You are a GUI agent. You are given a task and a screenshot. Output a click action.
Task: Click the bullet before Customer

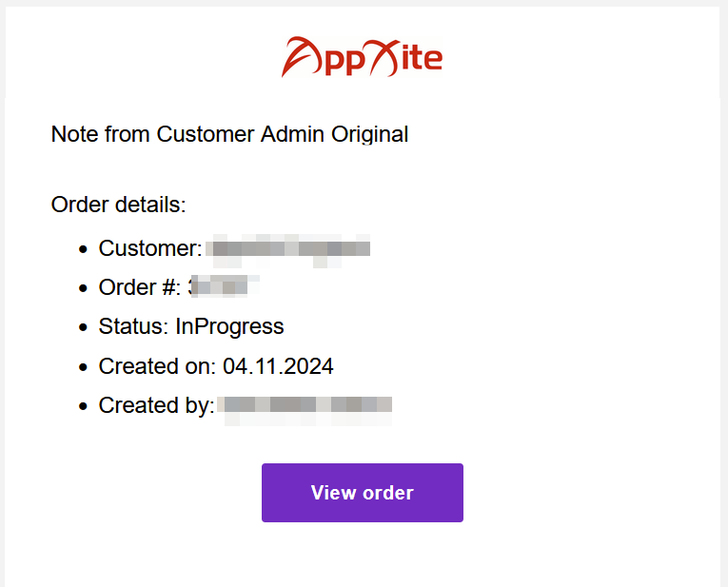(x=83, y=249)
